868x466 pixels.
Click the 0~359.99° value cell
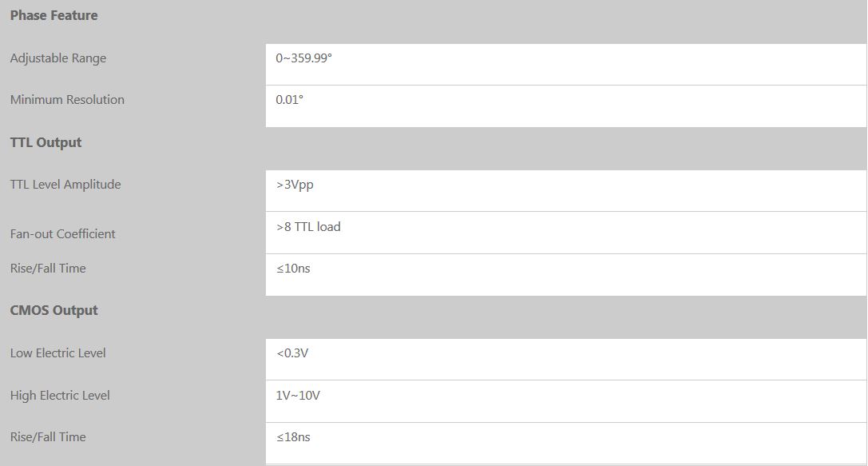coord(303,58)
